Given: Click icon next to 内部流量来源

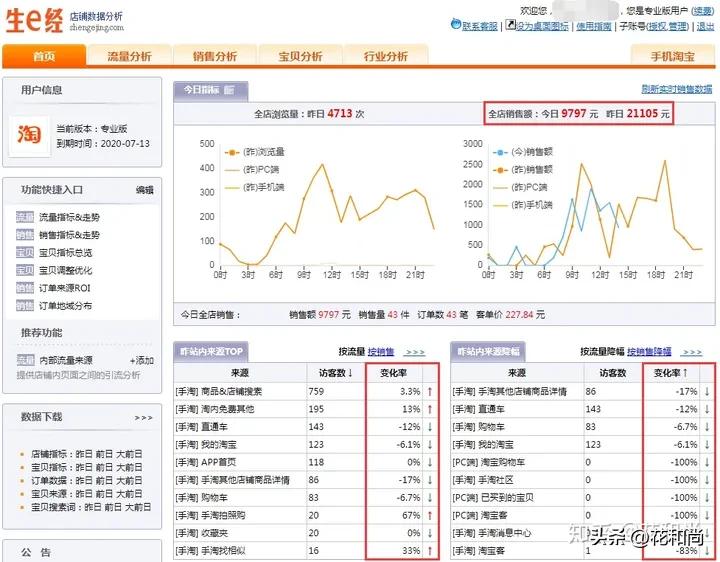Looking at the screenshot, I should pyautogui.click(x=25, y=360).
